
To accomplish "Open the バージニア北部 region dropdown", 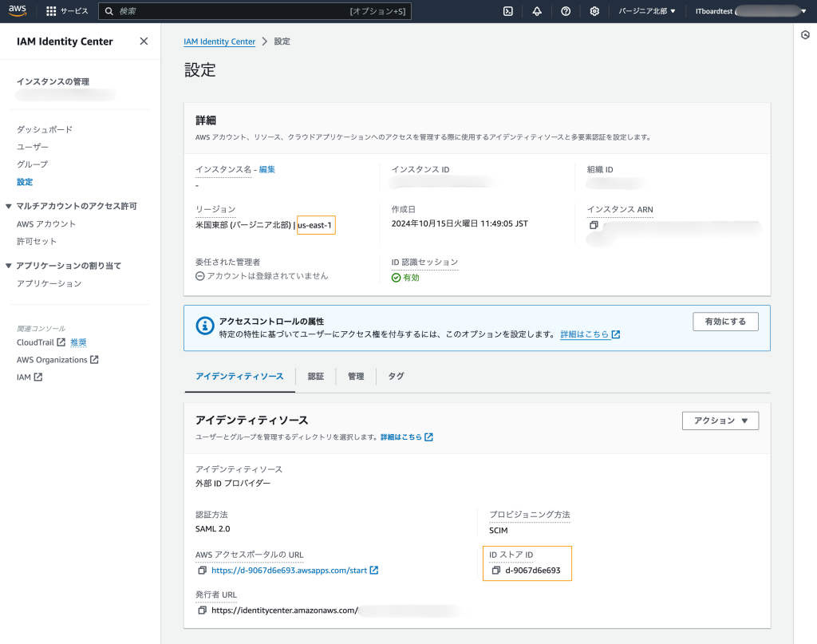I will pos(647,11).
